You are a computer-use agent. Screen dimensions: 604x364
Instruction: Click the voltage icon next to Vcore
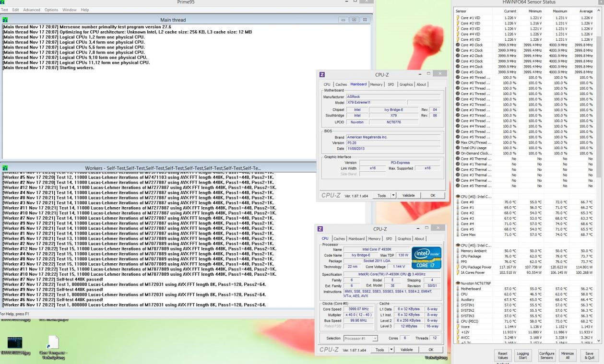click(x=457, y=327)
